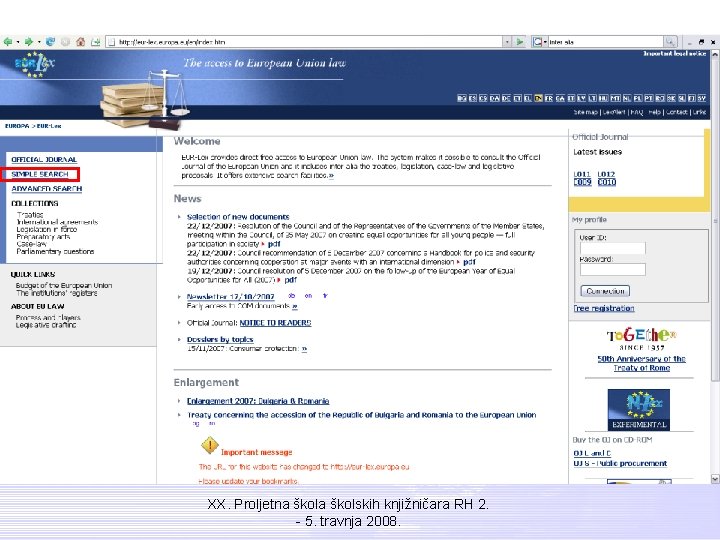Open latest issue L011

tap(582, 174)
